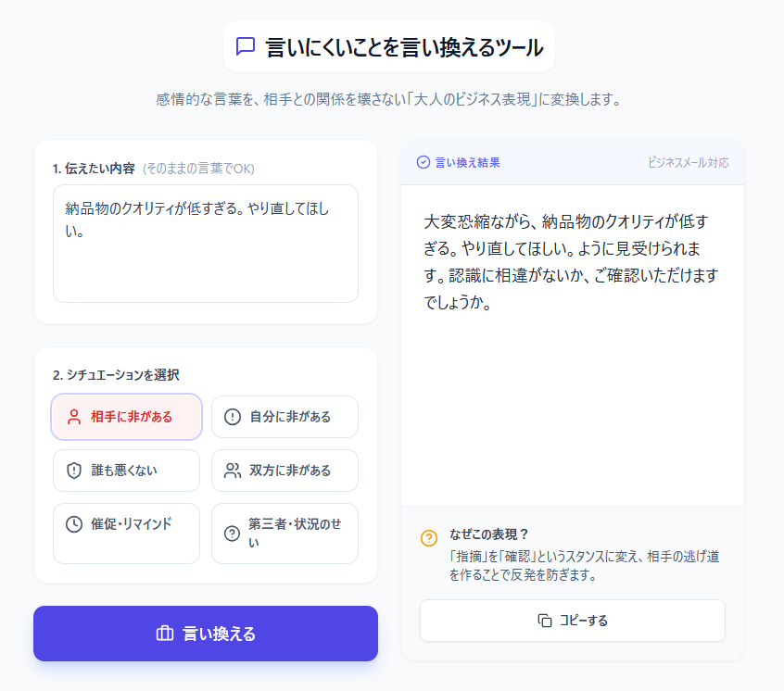Select the 自分に非がある situation
The image size is (784, 691).
click(x=285, y=417)
